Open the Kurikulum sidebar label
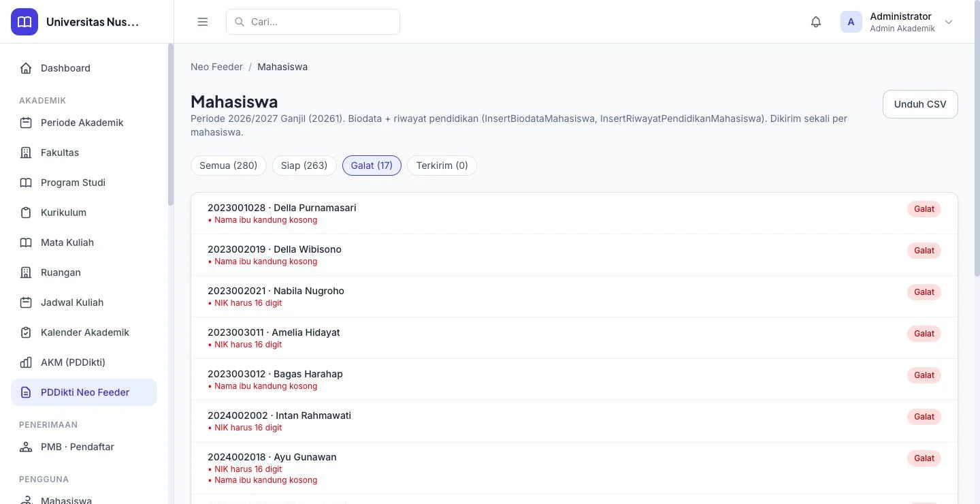Screen dimensions: 980x504 tap(63, 212)
